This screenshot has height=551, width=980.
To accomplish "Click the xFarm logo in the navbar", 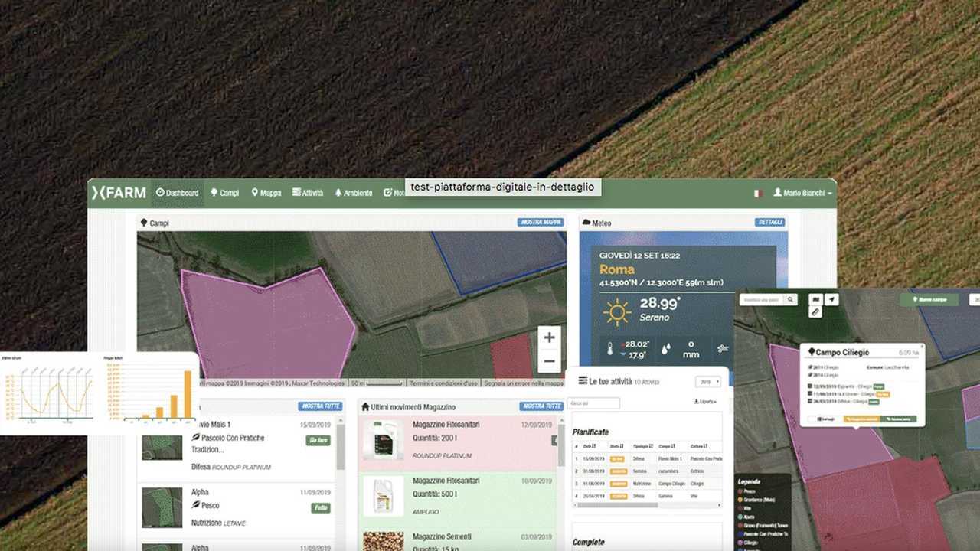I will (x=119, y=193).
